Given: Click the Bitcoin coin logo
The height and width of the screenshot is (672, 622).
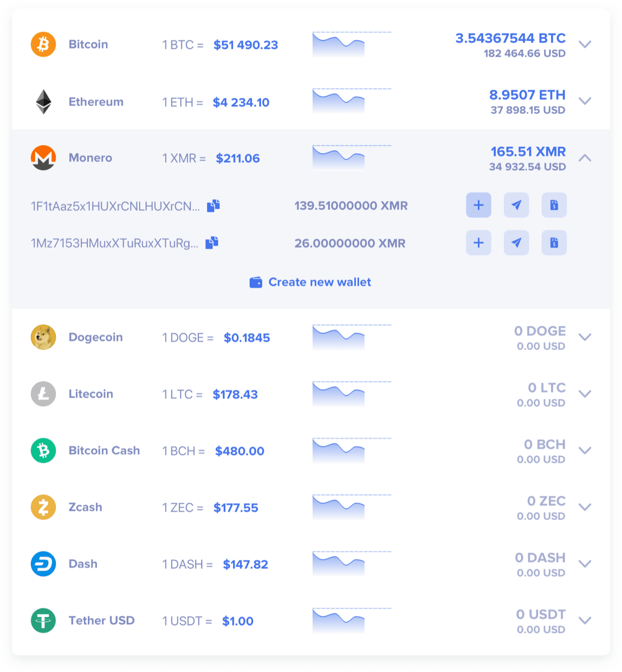Looking at the screenshot, I should [x=43, y=44].
